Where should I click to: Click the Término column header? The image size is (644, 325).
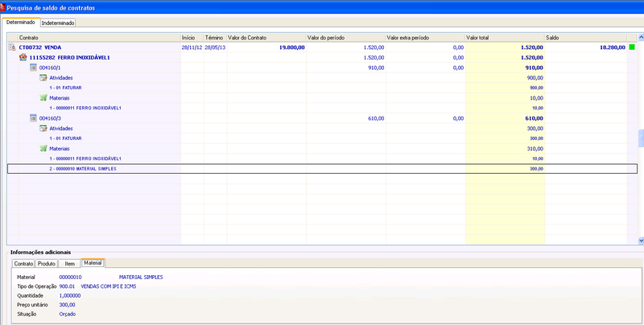tap(215, 37)
